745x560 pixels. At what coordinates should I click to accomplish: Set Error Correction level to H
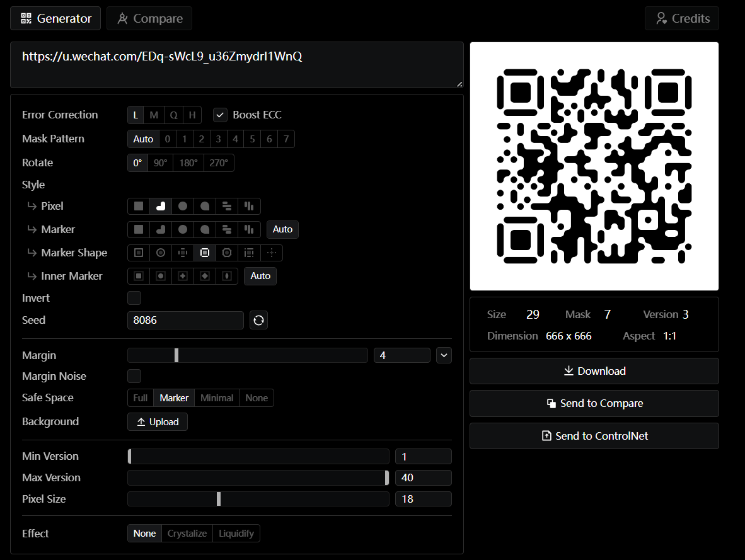(x=192, y=115)
